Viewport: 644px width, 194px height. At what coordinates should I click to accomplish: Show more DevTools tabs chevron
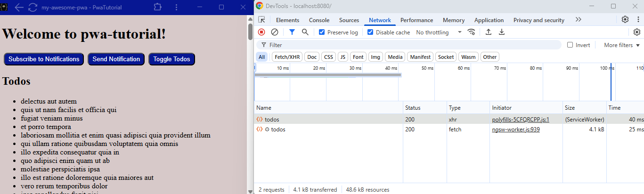(579, 19)
